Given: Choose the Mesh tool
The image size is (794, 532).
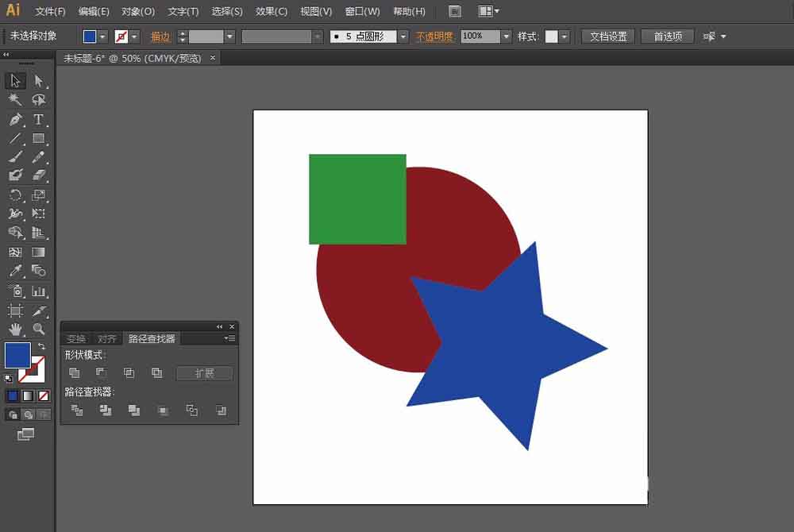Looking at the screenshot, I should point(15,252).
